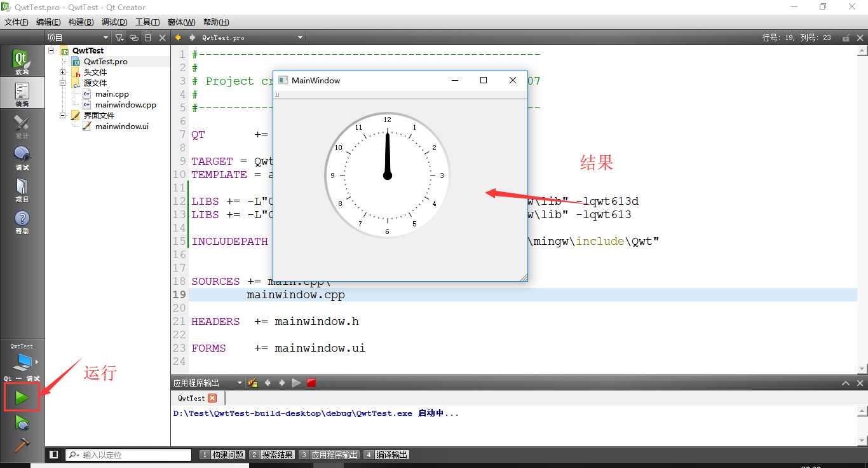Click line 19 mainwindow.cpp in the editor
The height and width of the screenshot is (468, 868).
295,294
